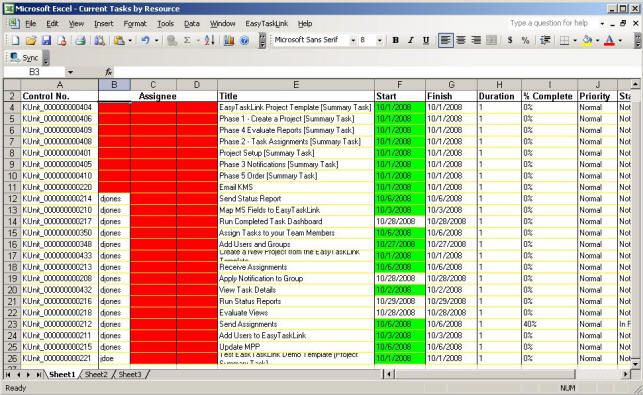
Task: Click the AutoSum sigma icon
Action: (187, 40)
